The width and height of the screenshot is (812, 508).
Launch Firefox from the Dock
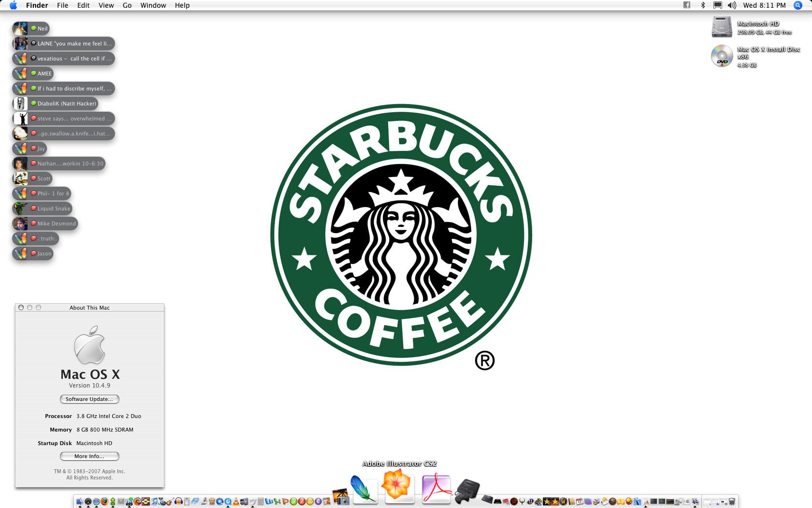coord(104,502)
